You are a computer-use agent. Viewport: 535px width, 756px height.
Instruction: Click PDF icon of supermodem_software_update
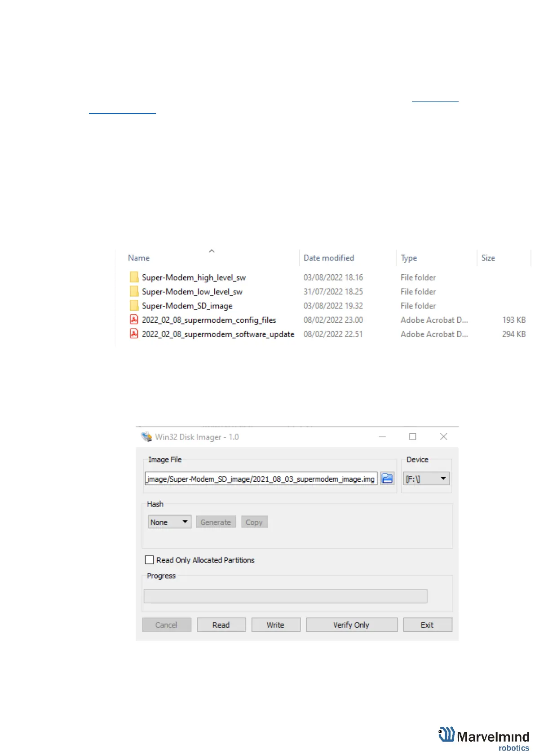(134, 334)
